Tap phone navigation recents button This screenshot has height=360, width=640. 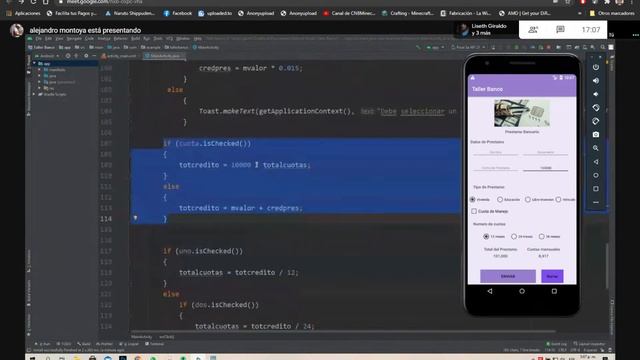(x=554, y=291)
